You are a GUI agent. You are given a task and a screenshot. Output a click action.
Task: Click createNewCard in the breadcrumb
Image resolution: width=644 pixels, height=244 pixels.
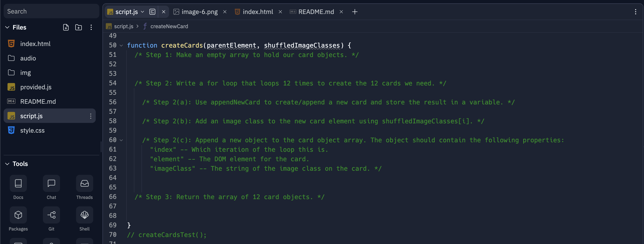click(169, 26)
